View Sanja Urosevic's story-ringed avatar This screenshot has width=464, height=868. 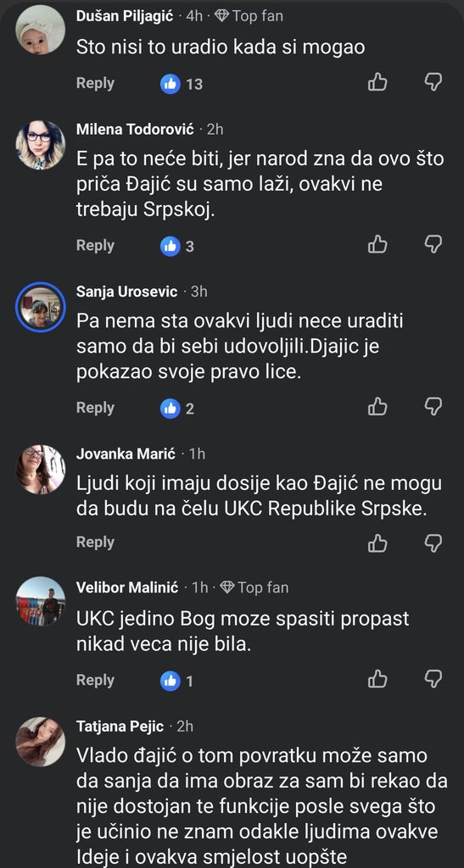[41, 307]
